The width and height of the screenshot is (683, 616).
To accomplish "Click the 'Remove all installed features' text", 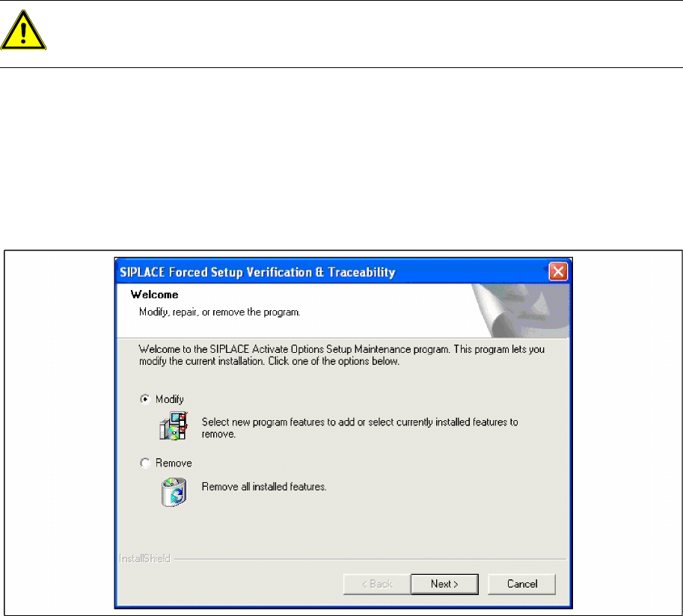I will 264,486.
